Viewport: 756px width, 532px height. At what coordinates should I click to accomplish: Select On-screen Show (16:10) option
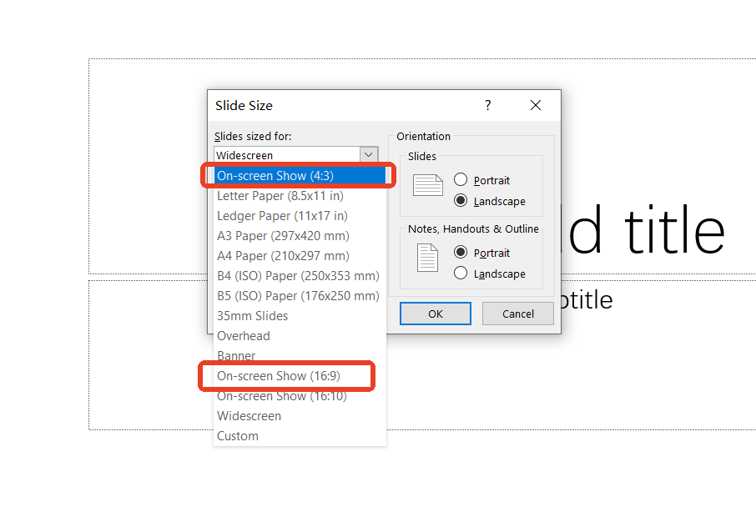point(282,396)
